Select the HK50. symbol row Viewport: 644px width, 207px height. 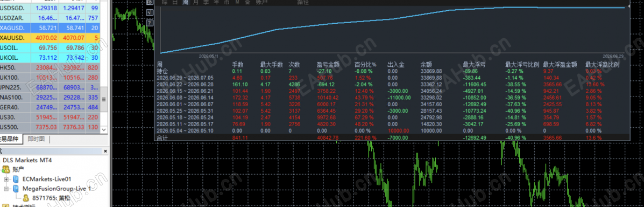coord(50,67)
